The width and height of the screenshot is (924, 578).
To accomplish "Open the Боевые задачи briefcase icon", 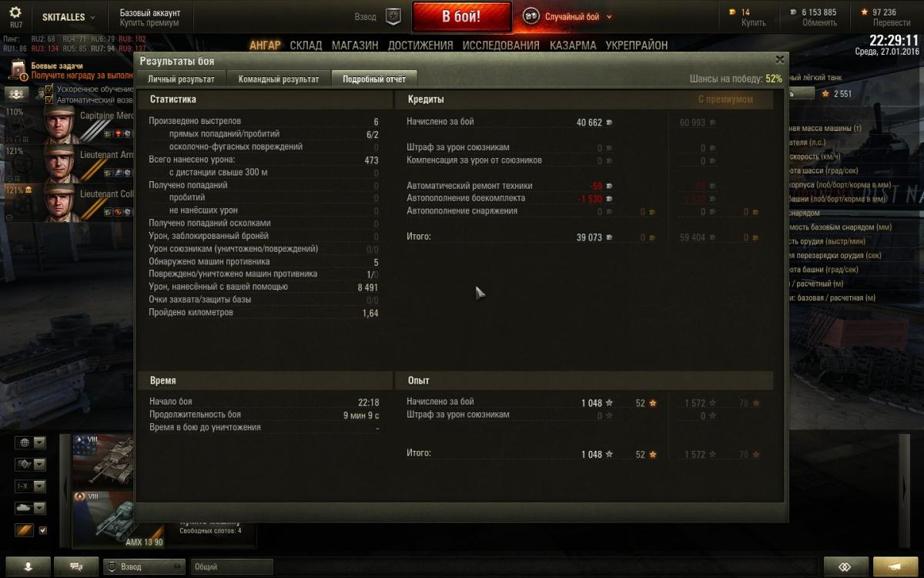I will pos(18,71).
